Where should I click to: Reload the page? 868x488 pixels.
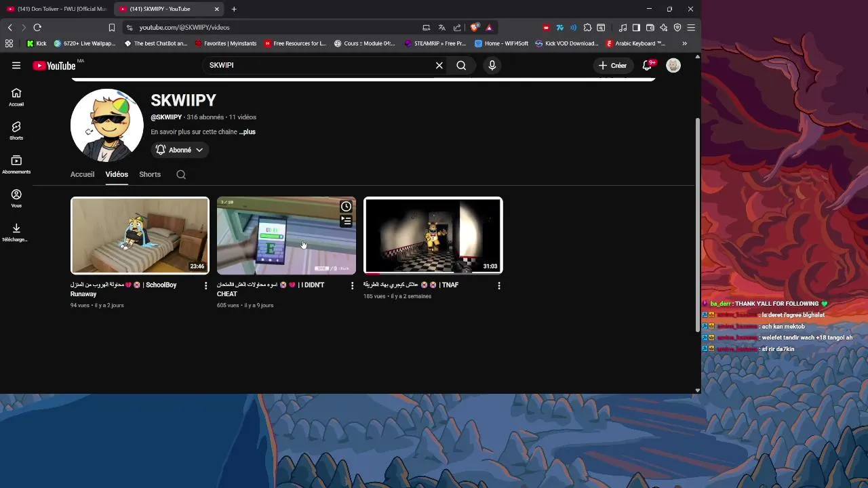point(37,27)
